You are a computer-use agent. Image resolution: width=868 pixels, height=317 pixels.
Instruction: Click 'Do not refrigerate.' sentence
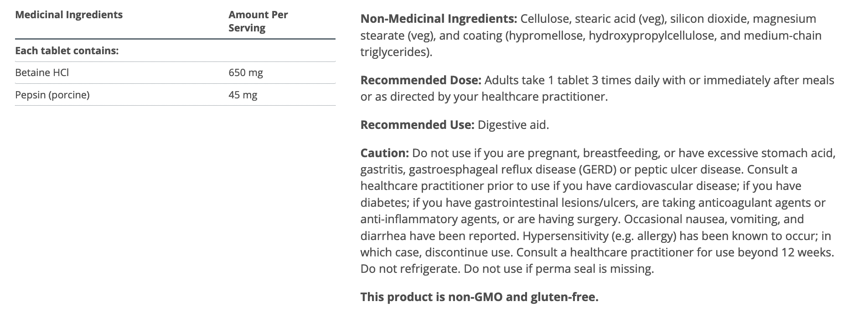point(410,269)
